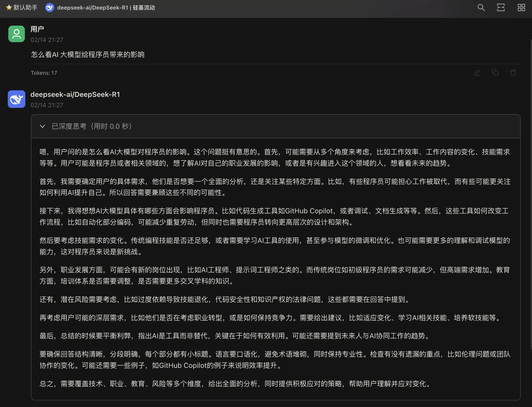Select the 默认助手 assistant label
Screen dimensions: 532x407
[x=22, y=8]
